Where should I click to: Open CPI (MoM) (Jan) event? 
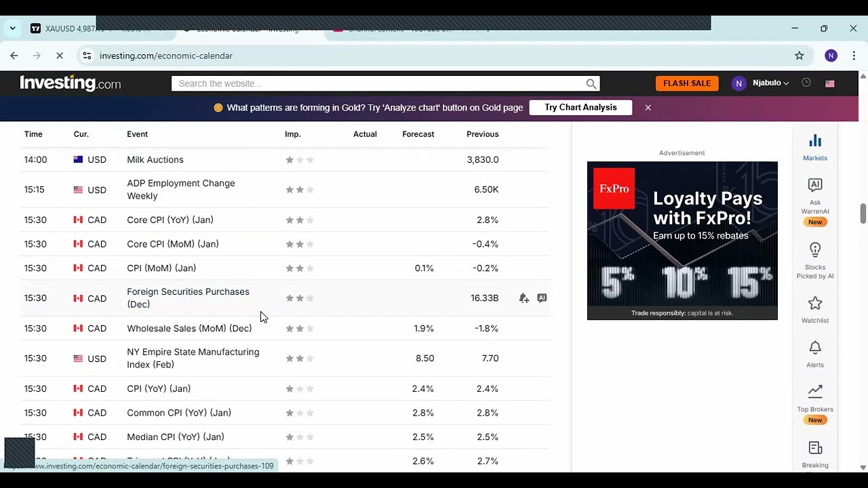[161, 268]
